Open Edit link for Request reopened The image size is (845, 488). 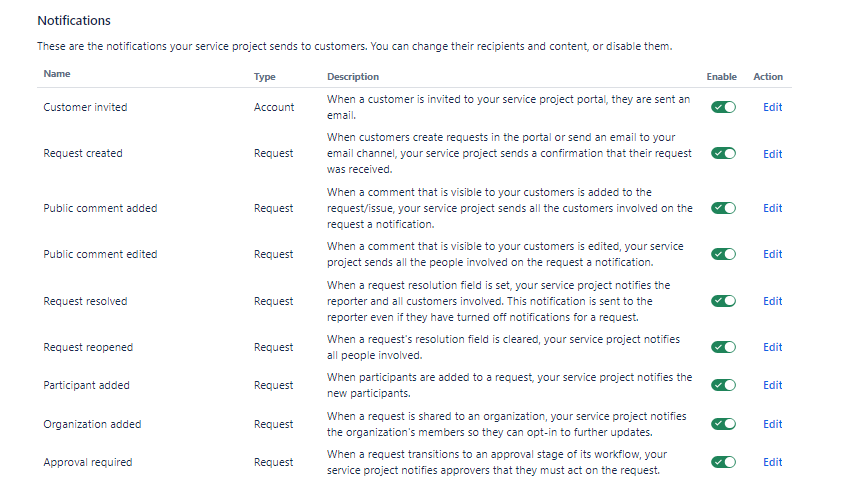pyautogui.click(x=772, y=347)
